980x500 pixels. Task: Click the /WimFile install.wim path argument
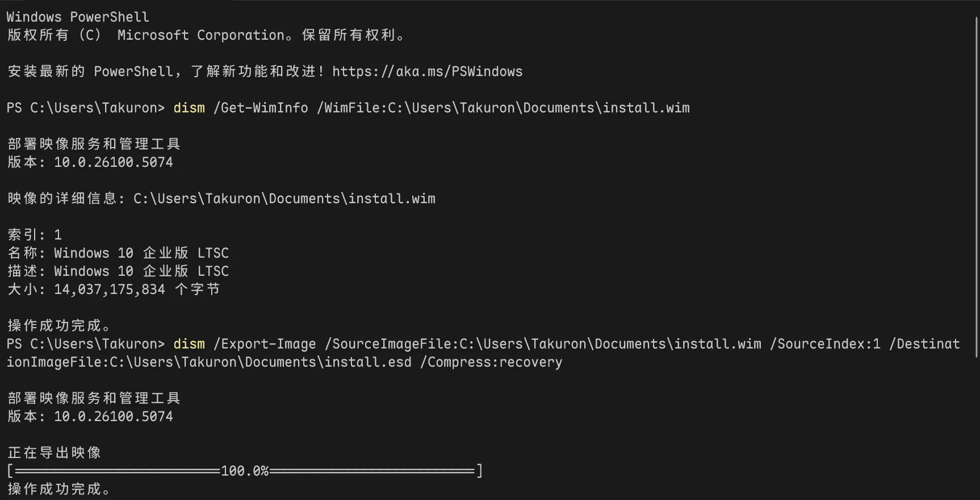503,108
